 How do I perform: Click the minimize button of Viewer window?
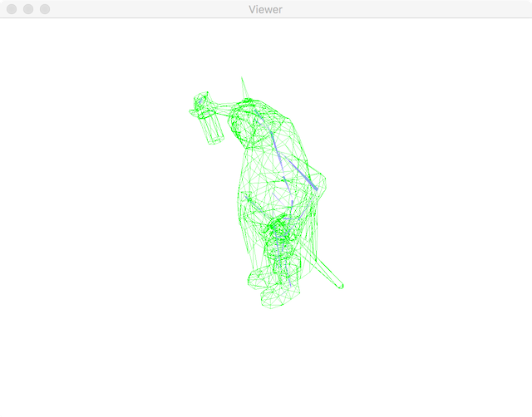28,9
